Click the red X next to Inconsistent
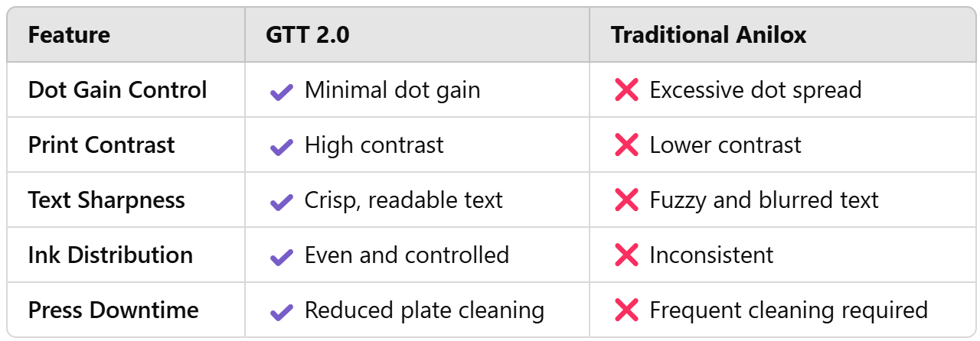This screenshot has height=341, width=980. (626, 255)
